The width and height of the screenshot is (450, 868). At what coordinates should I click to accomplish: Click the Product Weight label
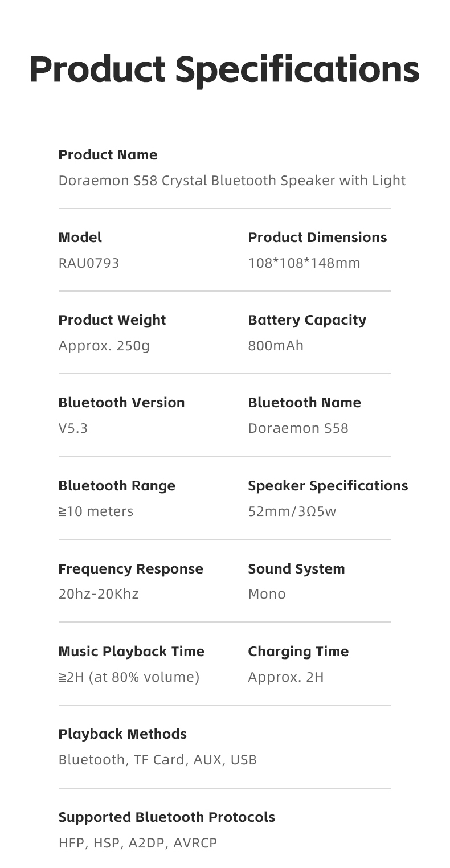(x=112, y=320)
